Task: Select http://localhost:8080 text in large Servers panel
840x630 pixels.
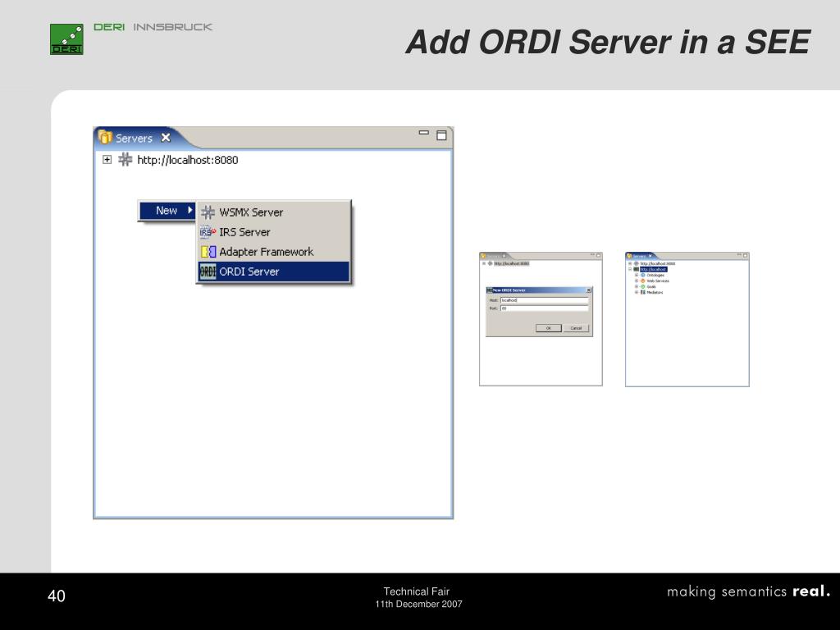Action: (188, 160)
